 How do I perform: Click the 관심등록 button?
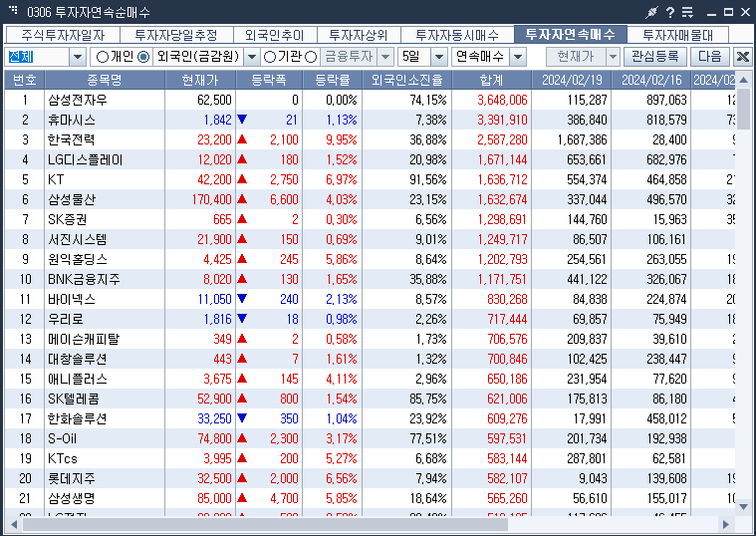coord(655,57)
